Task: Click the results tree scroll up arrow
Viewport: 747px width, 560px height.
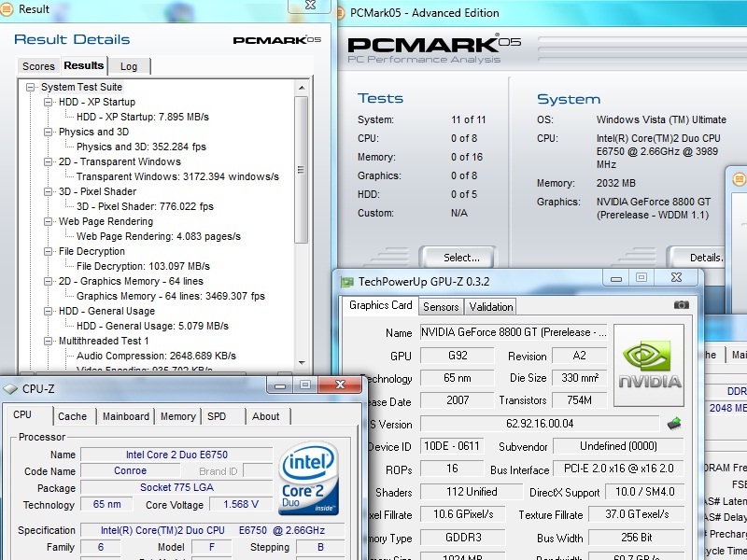Action: pyautogui.click(x=301, y=88)
